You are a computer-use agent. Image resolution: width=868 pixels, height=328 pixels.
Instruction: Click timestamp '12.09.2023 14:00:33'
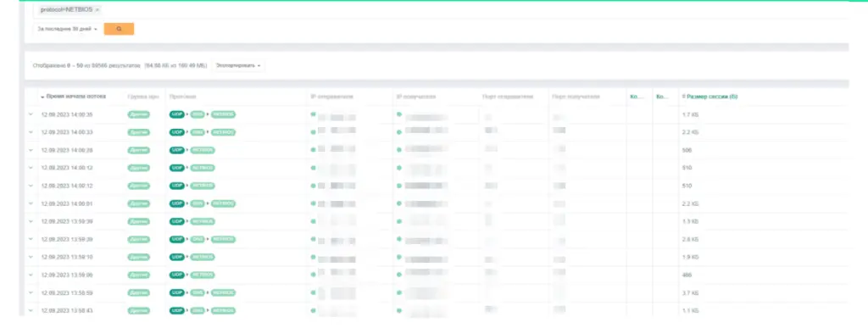point(67,132)
